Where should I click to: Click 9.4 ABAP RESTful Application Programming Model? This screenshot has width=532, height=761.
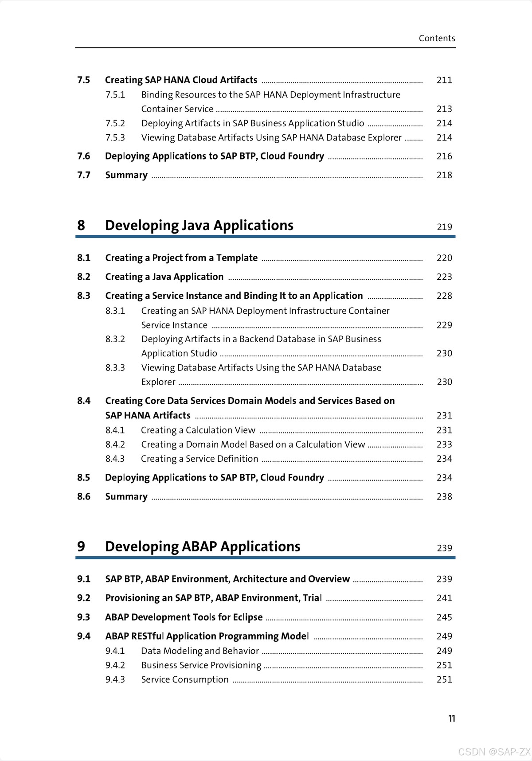pos(207,636)
